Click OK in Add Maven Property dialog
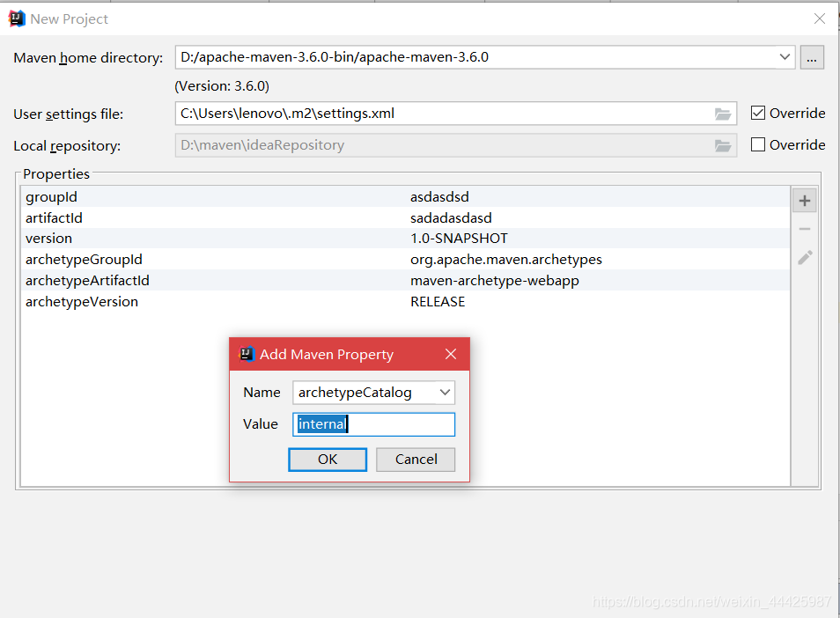 point(328,460)
